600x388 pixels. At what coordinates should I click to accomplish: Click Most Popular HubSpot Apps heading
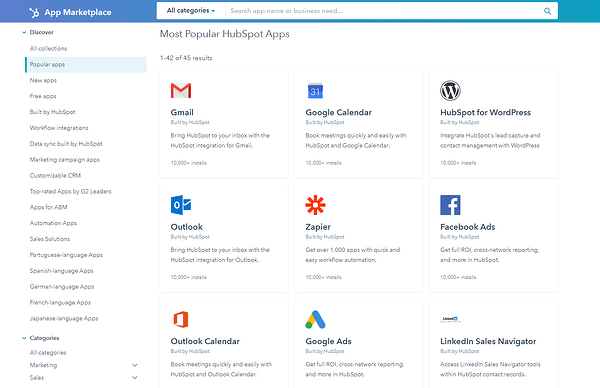[x=225, y=34]
